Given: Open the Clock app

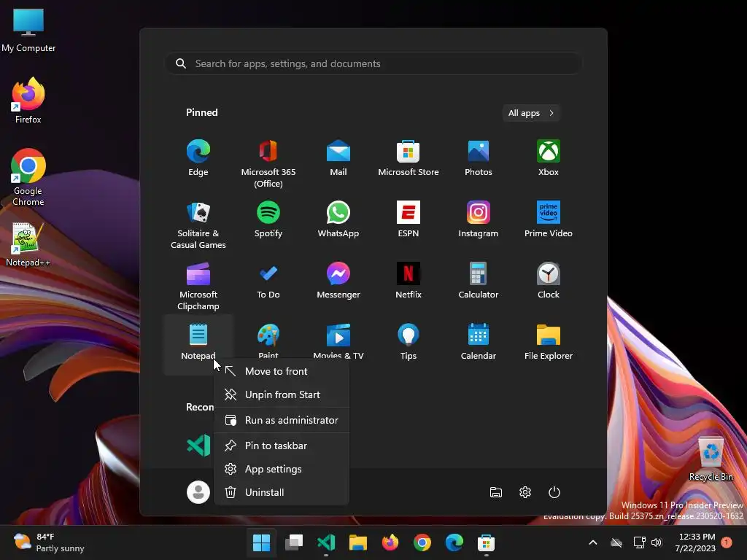Looking at the screenshot, I should pos(549,281).
